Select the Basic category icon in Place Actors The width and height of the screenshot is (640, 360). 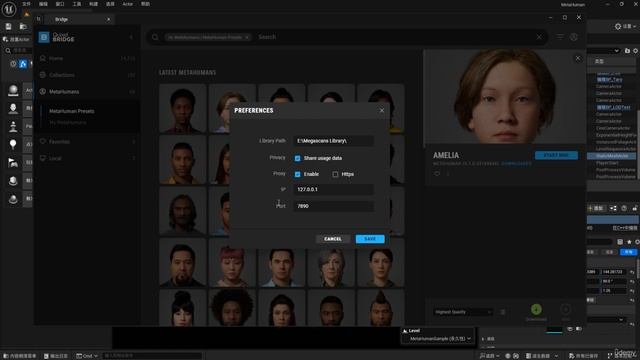(x=23, y=64)
